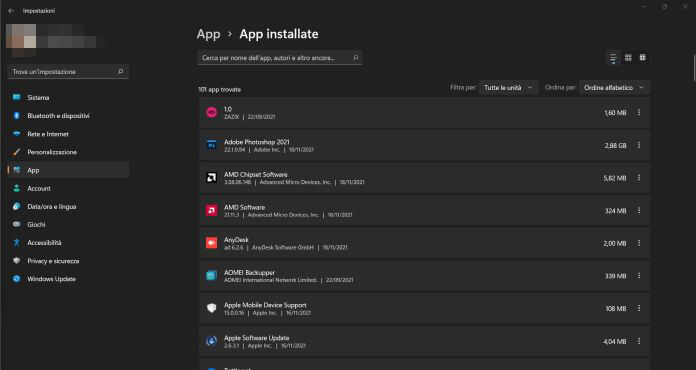Open Accessibilità settings
The width and height of the screenshot is (696, 370).
(68, 243)
